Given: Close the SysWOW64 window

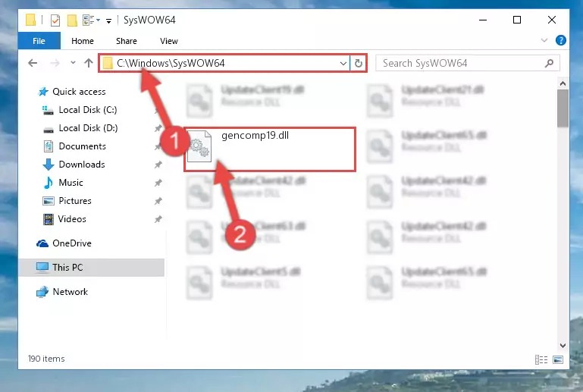Looking at the screenshot, I should (x=552, y=20).
